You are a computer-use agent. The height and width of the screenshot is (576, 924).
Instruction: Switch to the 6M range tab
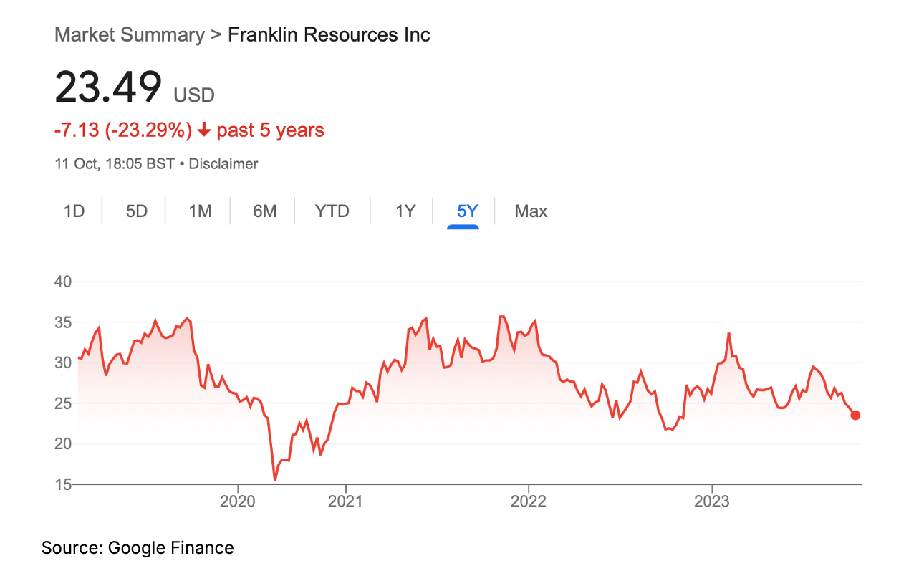[264, 211]
